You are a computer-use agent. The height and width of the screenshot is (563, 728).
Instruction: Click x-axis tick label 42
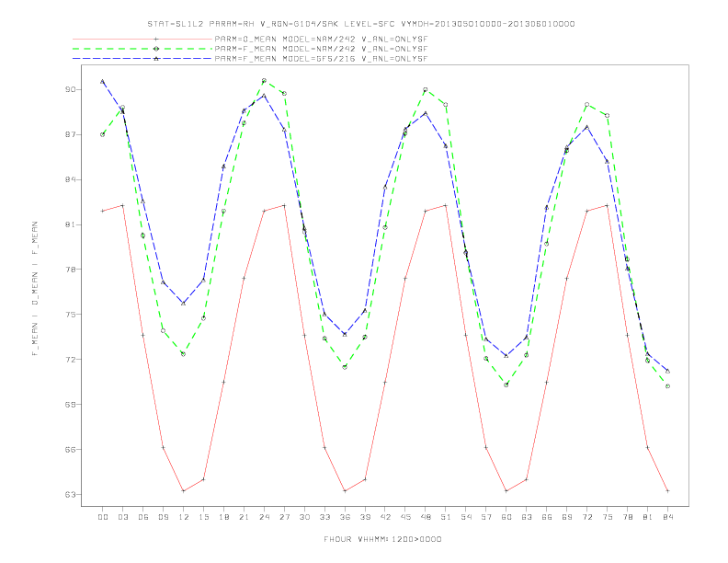point(385,517)
